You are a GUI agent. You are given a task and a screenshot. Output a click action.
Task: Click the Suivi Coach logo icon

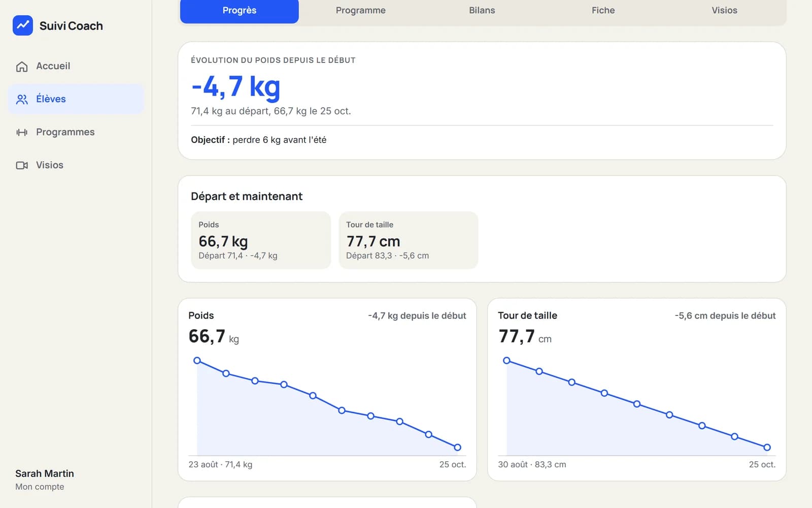(23, 25)
